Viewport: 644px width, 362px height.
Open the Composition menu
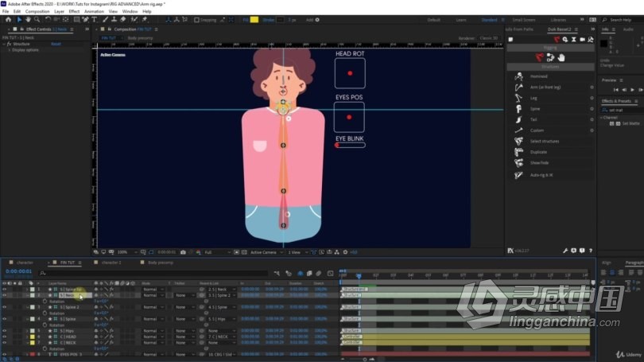pyautogui.click(x=37, y=11)
